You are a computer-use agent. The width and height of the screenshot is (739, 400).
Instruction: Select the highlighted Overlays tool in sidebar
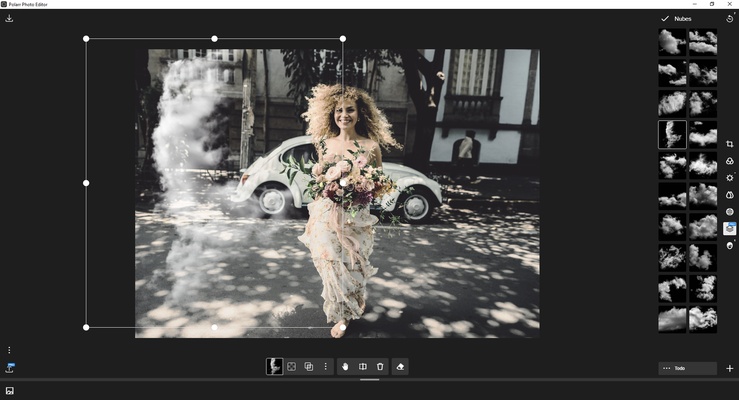[730, 229]
